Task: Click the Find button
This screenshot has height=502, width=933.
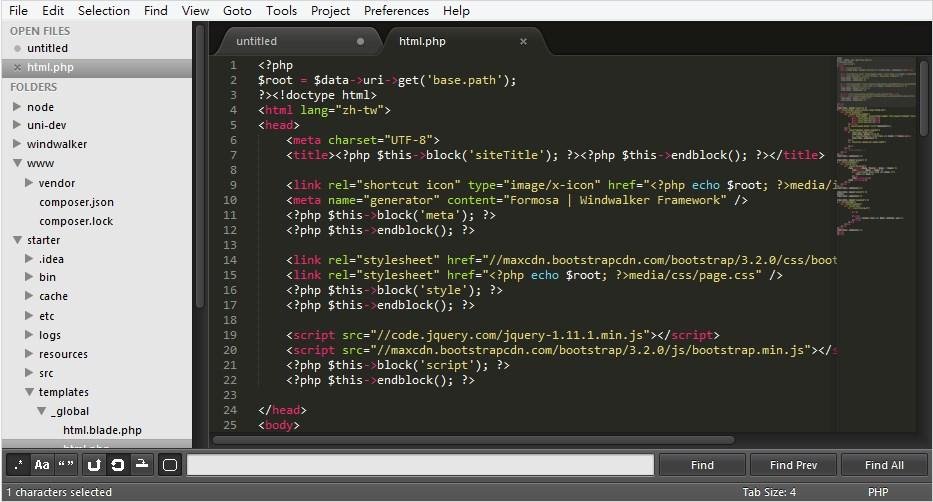Action: tap(702, 465)
